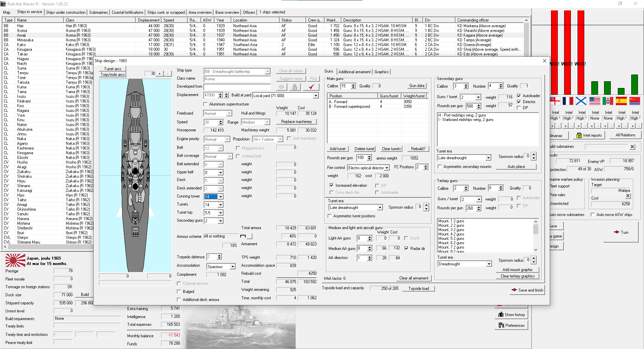Click the Show history chart button
This screenshot has width=644, height=349.
click(511, 315)
